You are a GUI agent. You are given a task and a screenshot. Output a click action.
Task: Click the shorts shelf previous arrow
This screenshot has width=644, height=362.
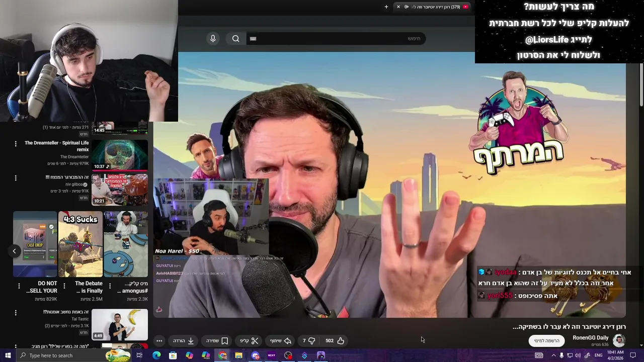pyautogui.click(x=14, y=251)
